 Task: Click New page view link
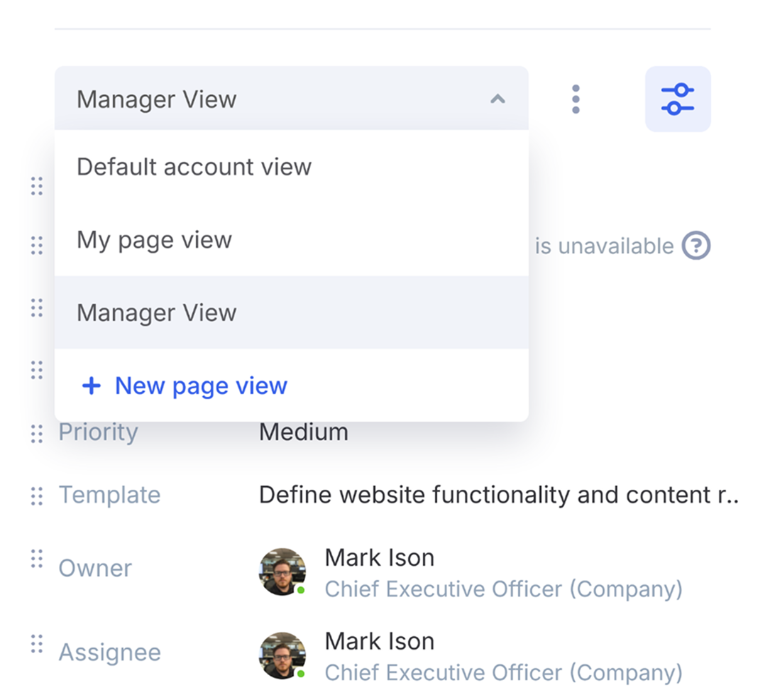(201, 386)
